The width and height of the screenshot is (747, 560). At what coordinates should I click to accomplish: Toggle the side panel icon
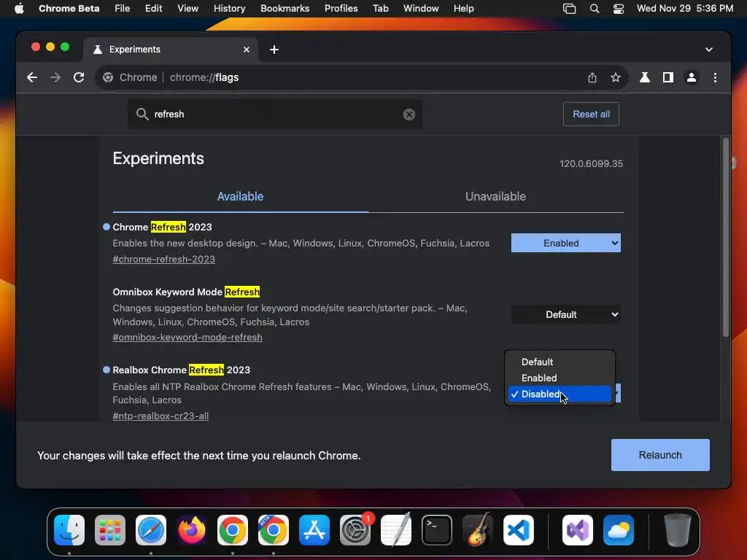tap(668, 77)
